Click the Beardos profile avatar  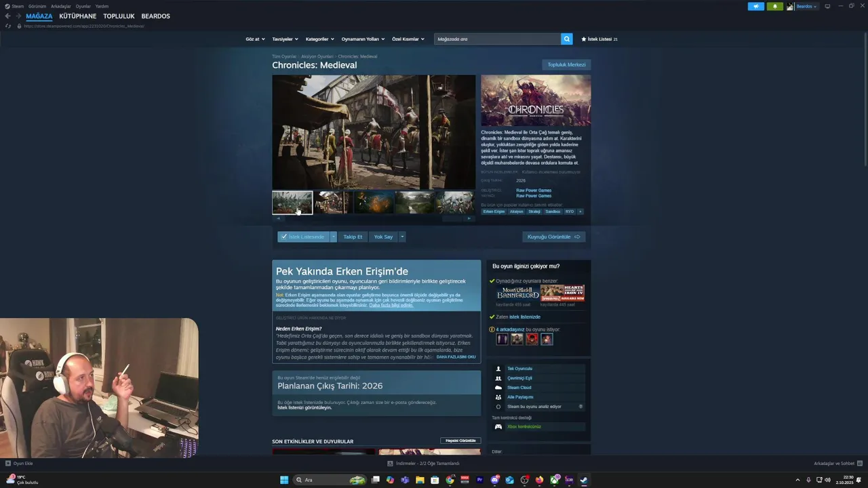(790, 6)
